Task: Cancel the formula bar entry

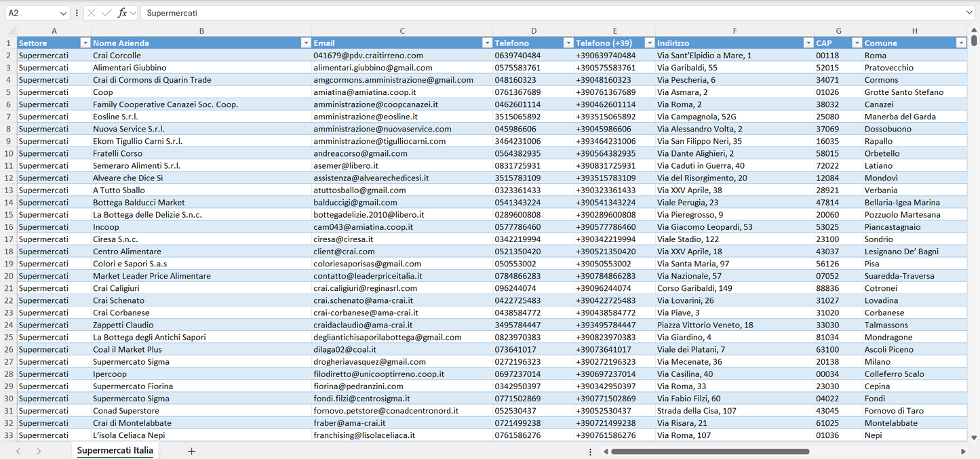Action: pyautogui.click(x=92, y=13)
